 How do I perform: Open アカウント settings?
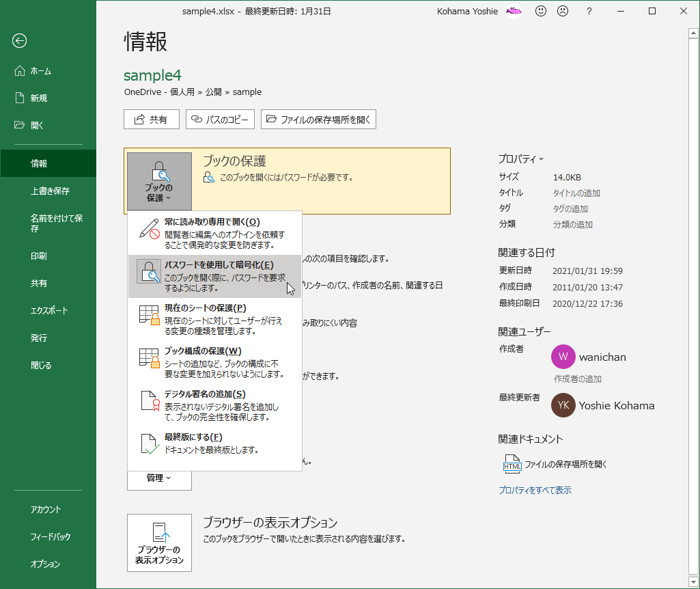tap(48, 510)
